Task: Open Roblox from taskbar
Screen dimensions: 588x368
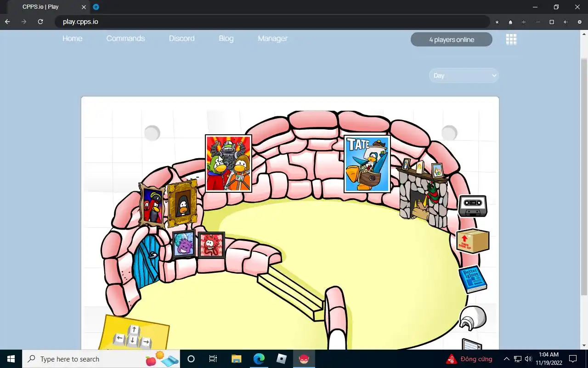Action: [281, 359]
